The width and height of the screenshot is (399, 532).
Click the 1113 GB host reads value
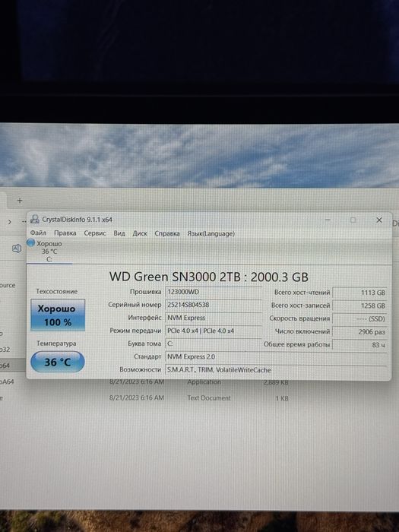[x=359, y=293]
